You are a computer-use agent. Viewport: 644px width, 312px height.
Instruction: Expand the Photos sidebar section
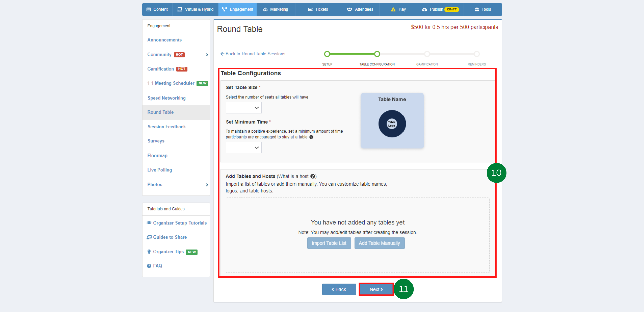[x=207, y=184]
